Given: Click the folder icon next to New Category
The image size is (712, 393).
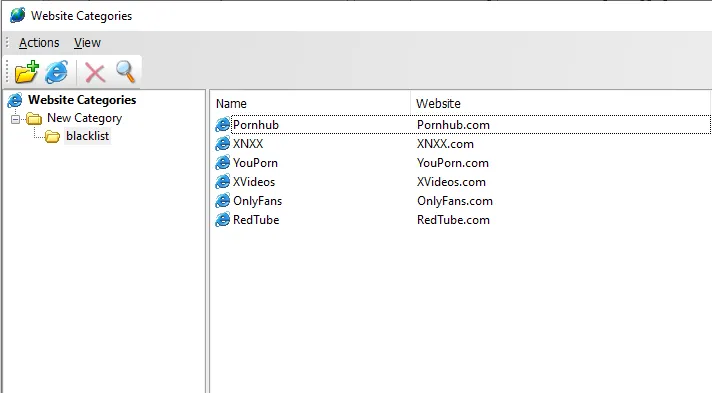Looking at the screenshot, I should click(34, 119).
